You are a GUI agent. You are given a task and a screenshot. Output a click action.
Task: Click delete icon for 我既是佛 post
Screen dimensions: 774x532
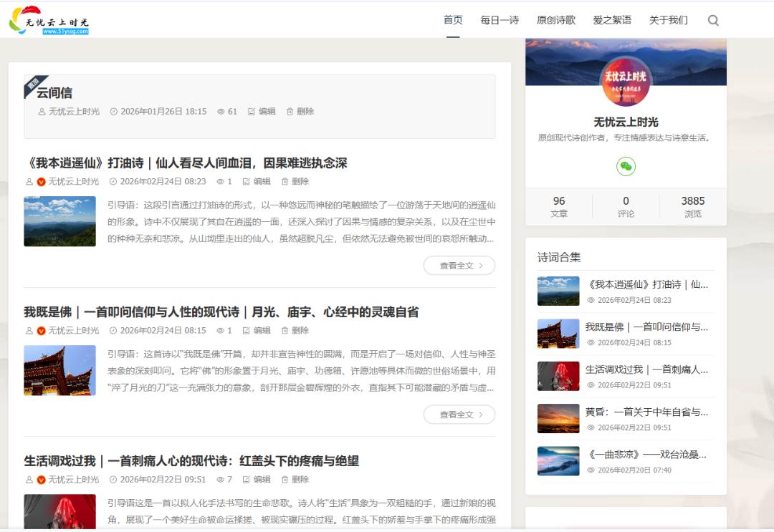pos(285,331)
